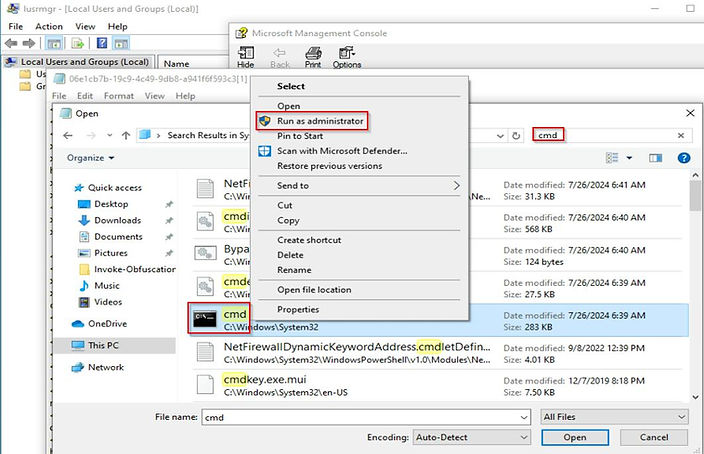Select Open in the context menu

288,106
